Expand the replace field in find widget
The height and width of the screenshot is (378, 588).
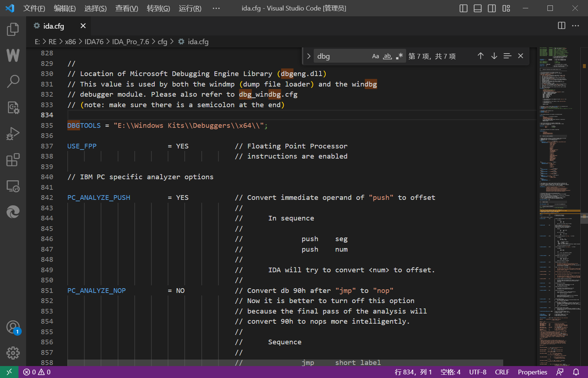point(309,56)
